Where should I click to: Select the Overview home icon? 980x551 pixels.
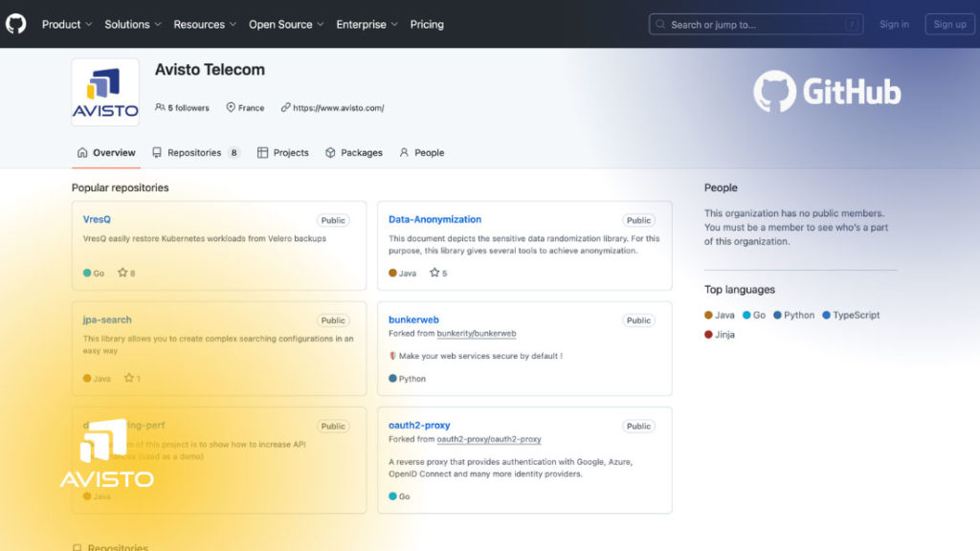pyautogui.click(x=82, y=152)
